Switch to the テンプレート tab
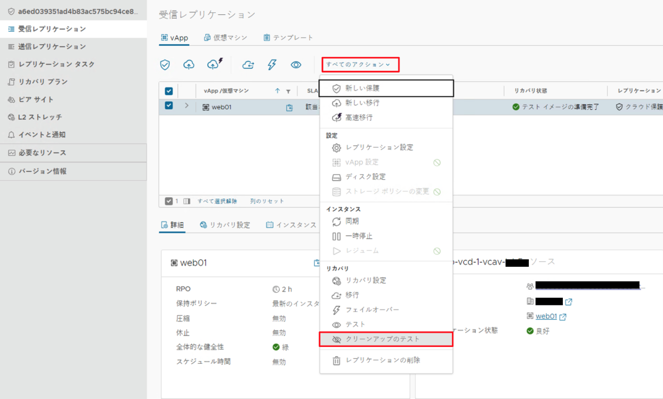663x399 pixels. pos(288,38)
